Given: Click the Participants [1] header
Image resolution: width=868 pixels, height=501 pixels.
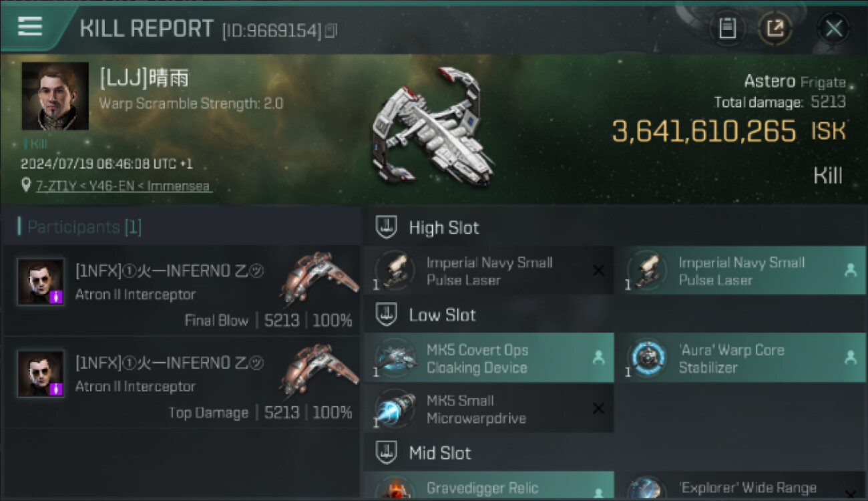Looking at the screenshot, I should [x=80, y=227].
